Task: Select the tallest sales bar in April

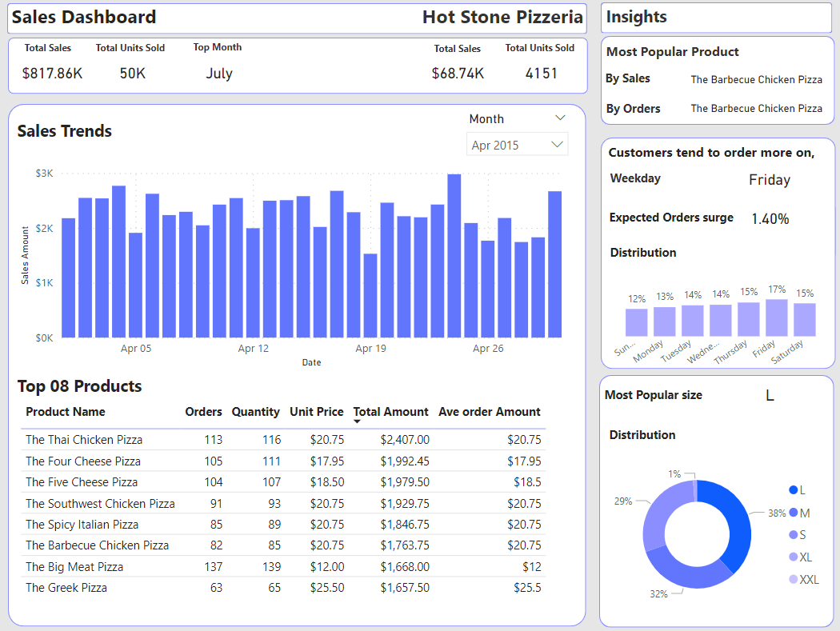Action: (x=454, y=255)
